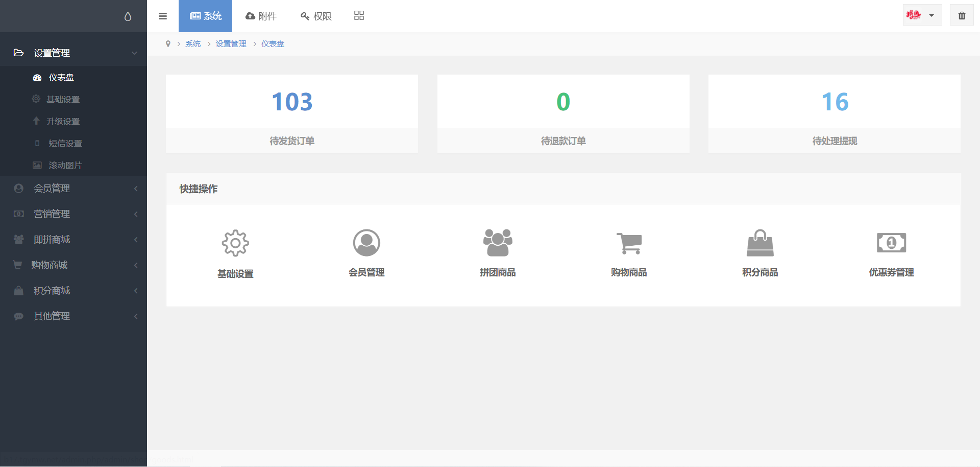Image resolution: width=980 pixels, height=467 pixels.
Task: Click the water drop icon in sidebar header
Action: pyautogui.click(x=128, y=16)
